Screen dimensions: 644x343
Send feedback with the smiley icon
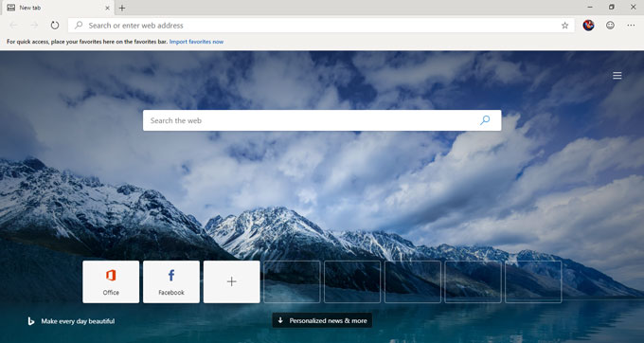(610, 26)
